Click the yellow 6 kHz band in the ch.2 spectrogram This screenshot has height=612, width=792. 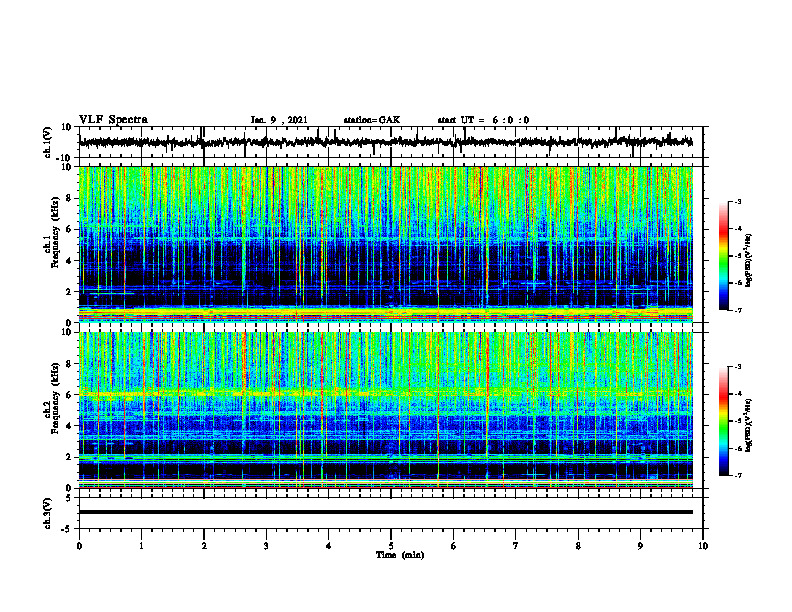coord(385,393)
